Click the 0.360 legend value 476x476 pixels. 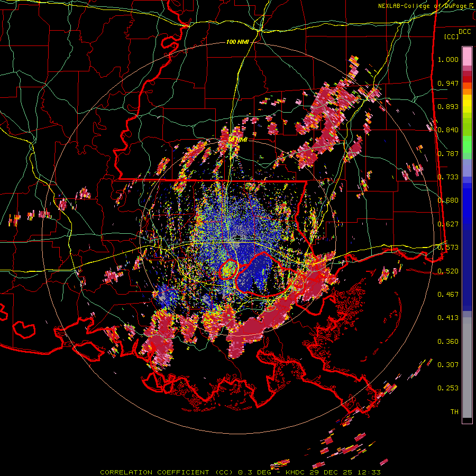pos(448,342)
